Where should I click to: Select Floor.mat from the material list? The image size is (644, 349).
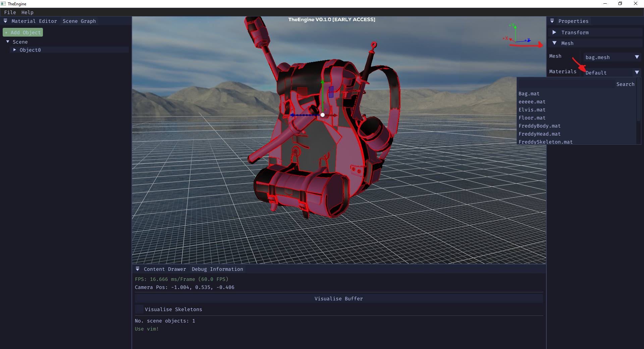(x=532, y=118)
